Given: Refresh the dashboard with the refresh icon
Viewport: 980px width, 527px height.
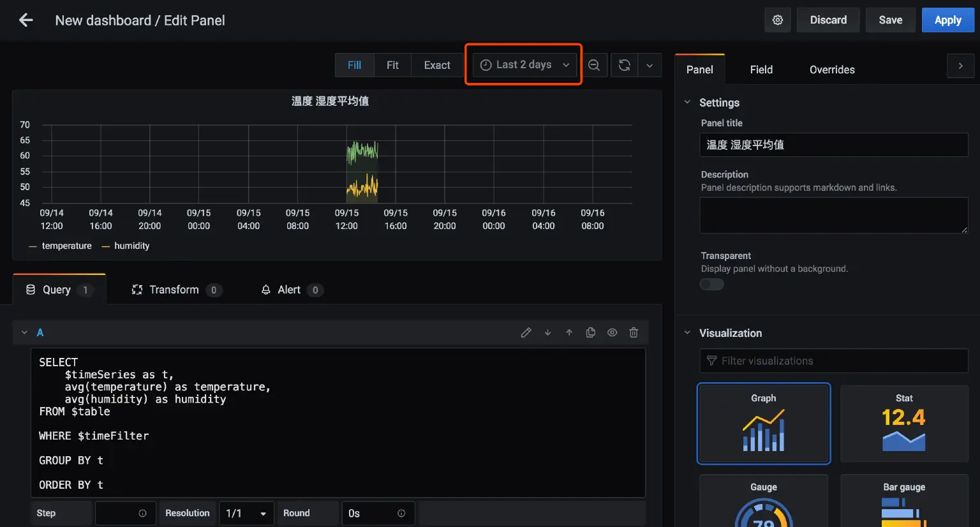Looking at the screenshot, I should (624, 65).
